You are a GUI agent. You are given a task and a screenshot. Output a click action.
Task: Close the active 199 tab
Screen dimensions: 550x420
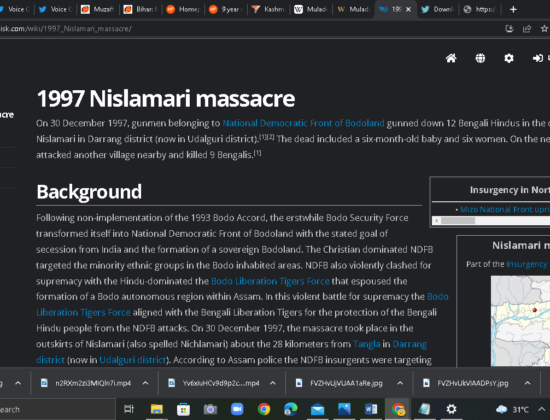pos(408,9)
